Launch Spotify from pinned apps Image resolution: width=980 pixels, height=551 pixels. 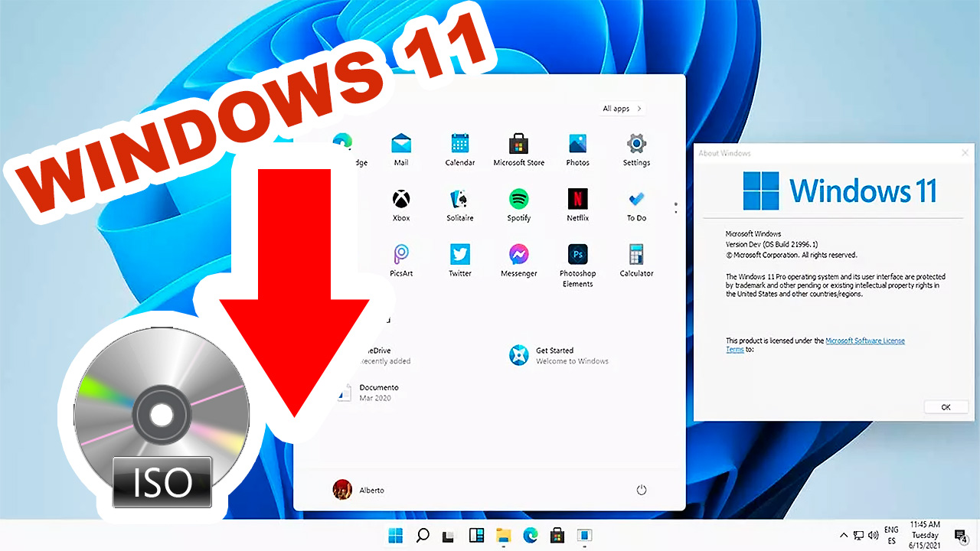[x=519, y=205]
